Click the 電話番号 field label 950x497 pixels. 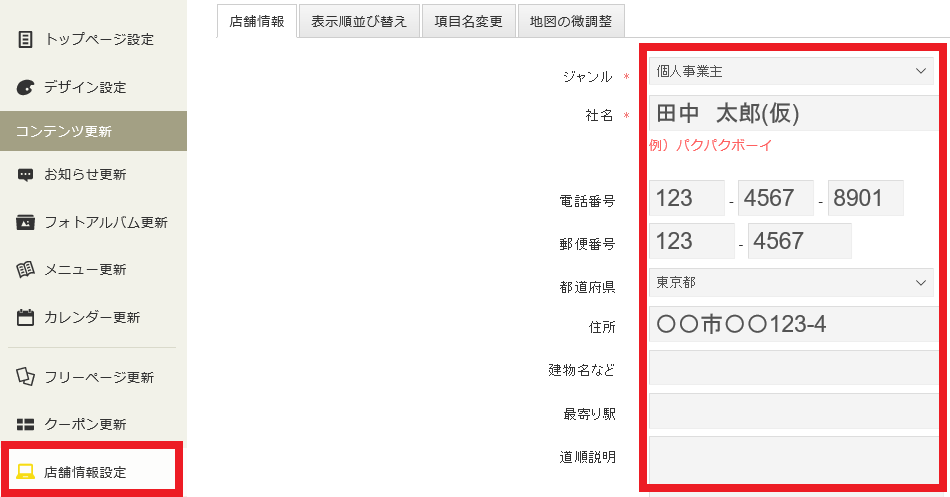pyautogui.click(x=588, y=201)
